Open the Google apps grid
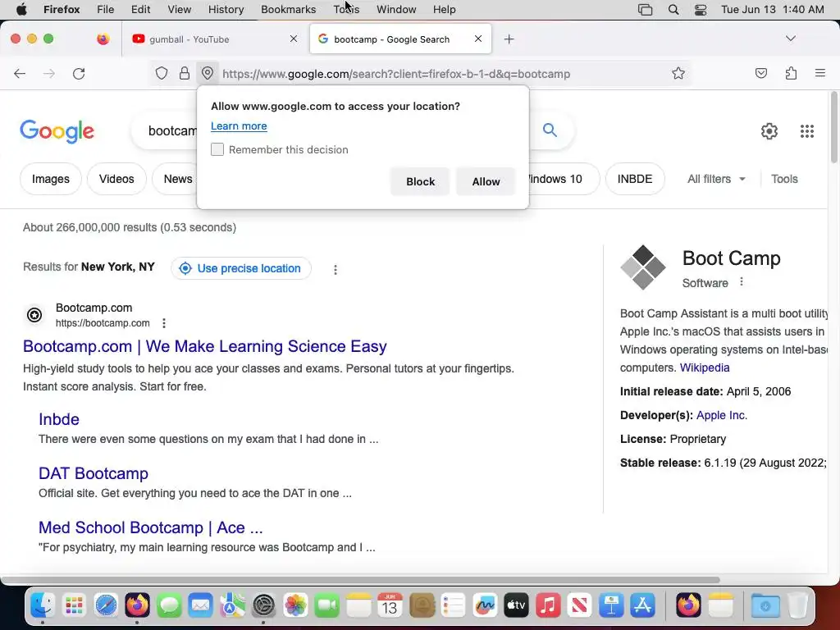The width and height of the screenshot is (840, 630). click(807, 130)
